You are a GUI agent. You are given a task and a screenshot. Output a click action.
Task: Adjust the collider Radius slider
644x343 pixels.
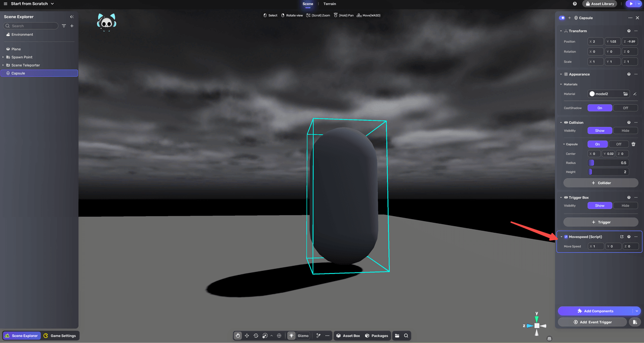[608, 163]
